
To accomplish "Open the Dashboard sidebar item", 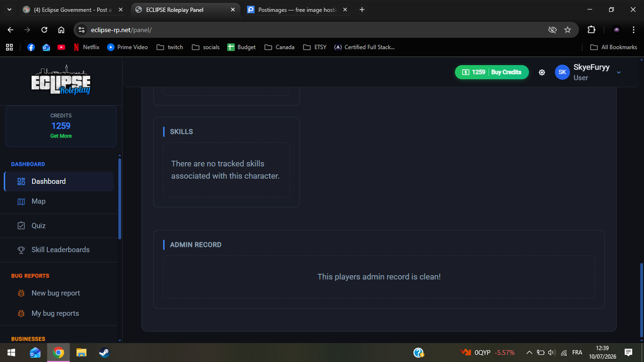I will click(x=59, y=182).
